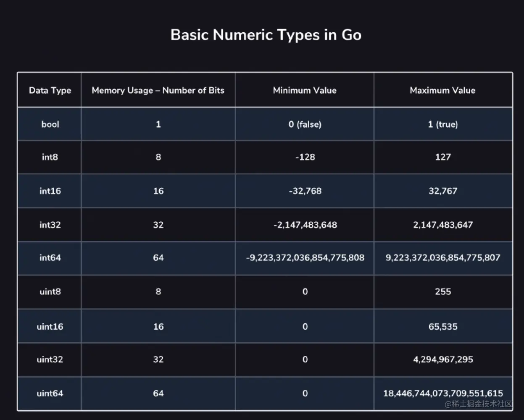Select the "int64" data type cell

click(50, 258)
